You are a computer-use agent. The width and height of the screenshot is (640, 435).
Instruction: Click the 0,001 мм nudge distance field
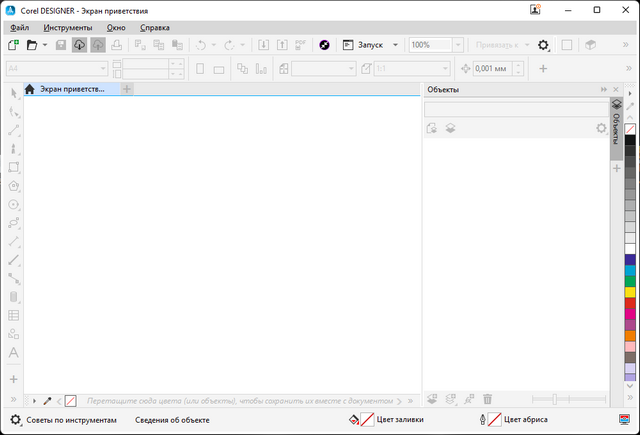tap(493, 69)
